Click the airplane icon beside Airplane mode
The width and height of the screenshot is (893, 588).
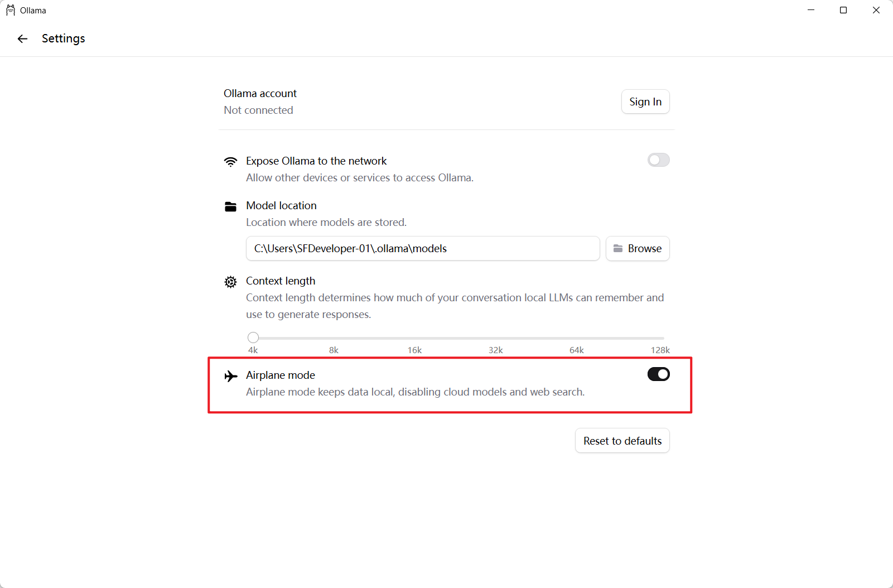(230, 376)
